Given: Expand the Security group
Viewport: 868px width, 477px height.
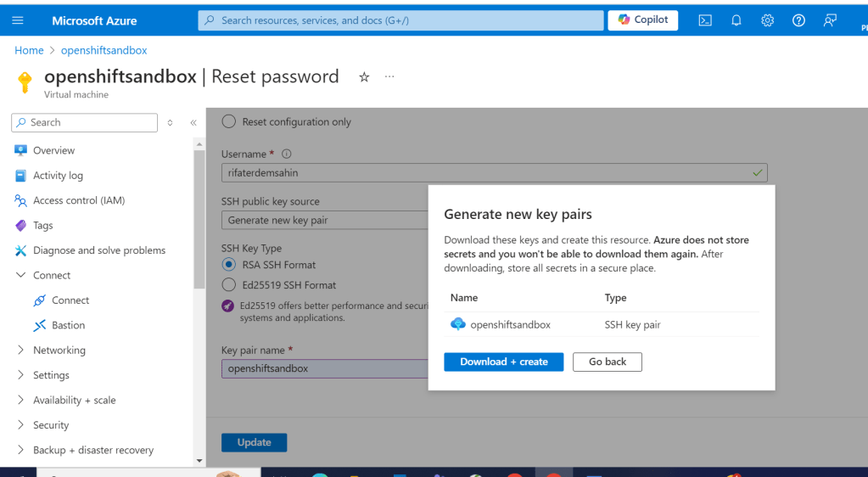Looking at the screenshot, I should [x=20, y=425].
